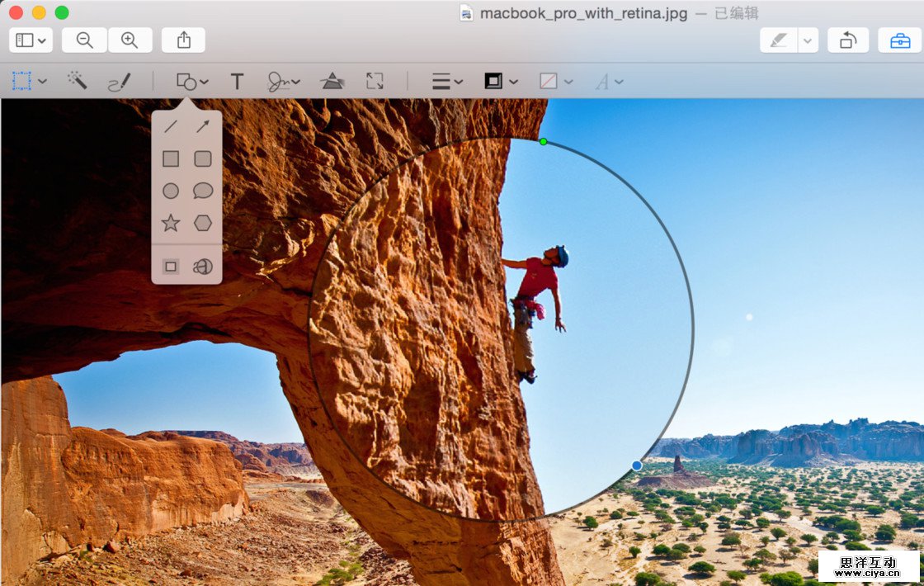The image size is (924, 586).
Task: Zoom out with the minus magnifier
Action: pos(84,40)
